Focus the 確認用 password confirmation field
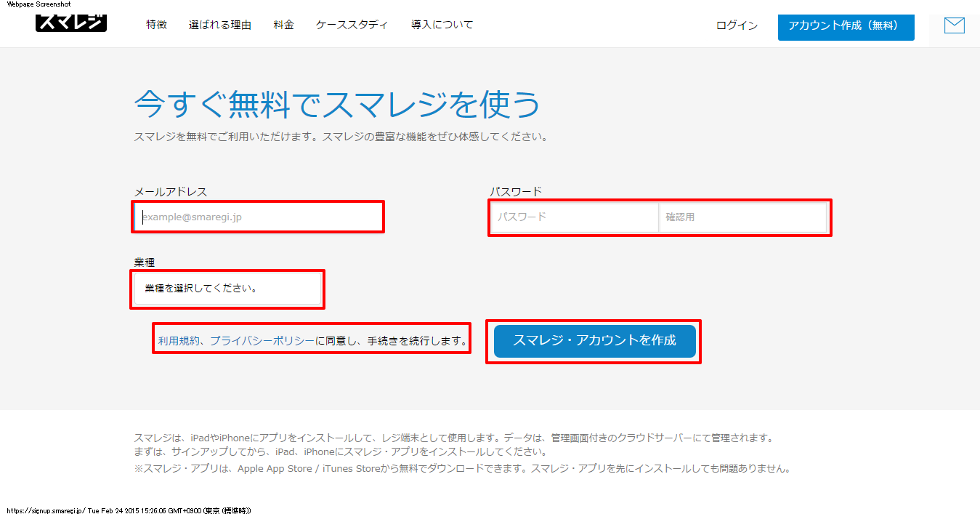Screen dimensions: 980x514 tap(742, 217)
